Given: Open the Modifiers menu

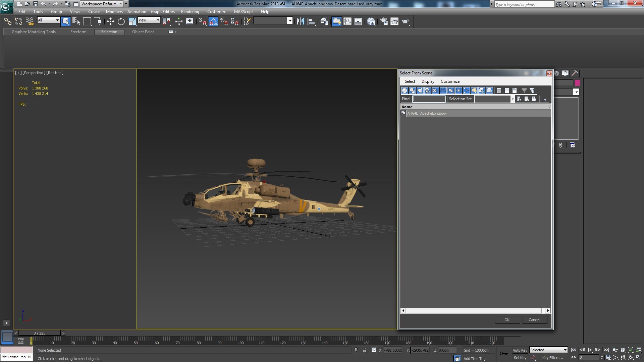Looking at the screenshot, I should coord(114,12).
